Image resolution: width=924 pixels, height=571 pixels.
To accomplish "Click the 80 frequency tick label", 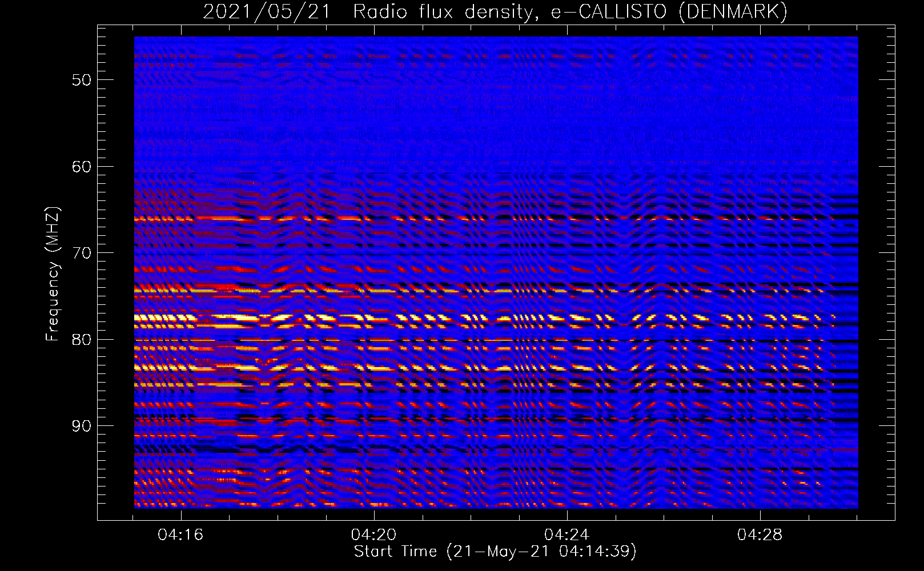I will click(x=82, y=339).
